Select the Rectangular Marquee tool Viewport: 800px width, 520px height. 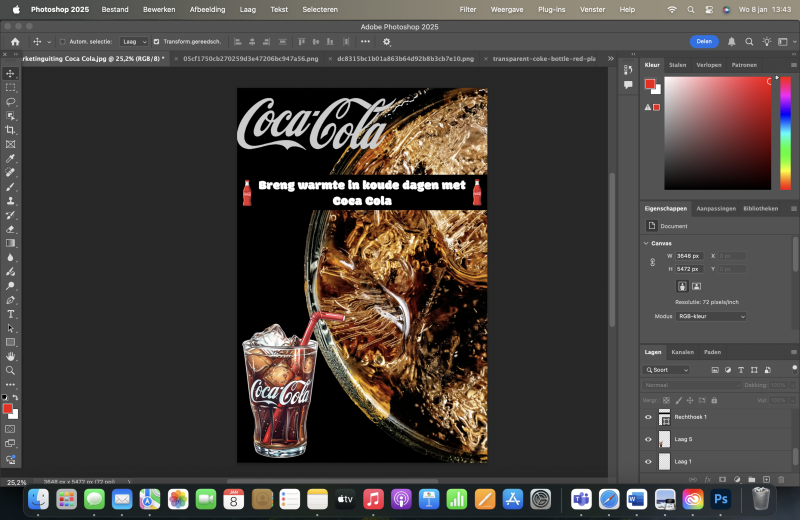pyautogui.click(x=10, y=88)
